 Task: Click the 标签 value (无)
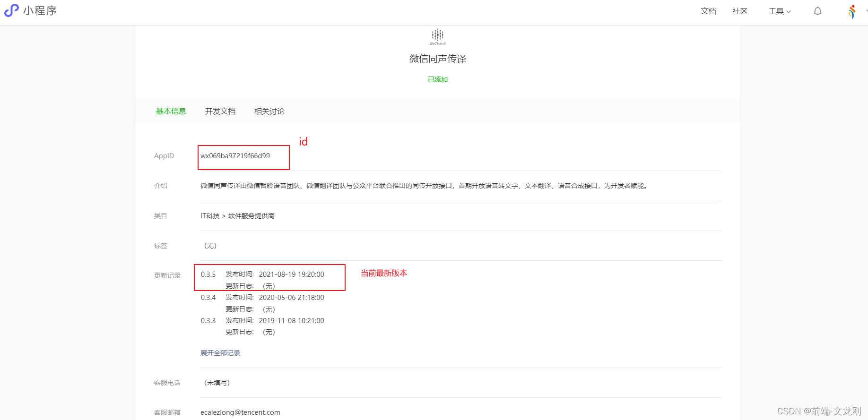[x=210, y=246]
